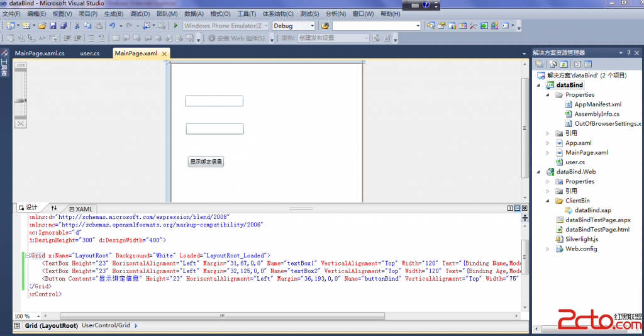The width and height of the screenshot is (644, 336).
Task: Collapse the ClientBin folder node
Action: (548, 201)
